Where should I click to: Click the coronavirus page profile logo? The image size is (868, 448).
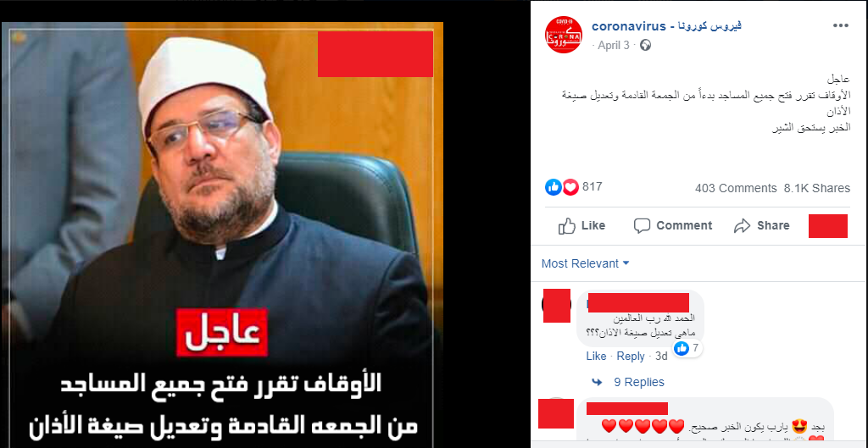pyautogui.click(x=564, y=35)
